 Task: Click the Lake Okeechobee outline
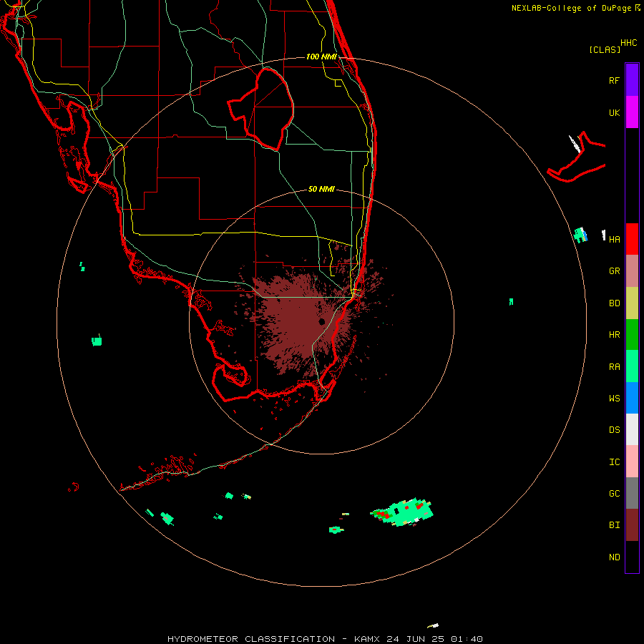click(x=260, y=109)
